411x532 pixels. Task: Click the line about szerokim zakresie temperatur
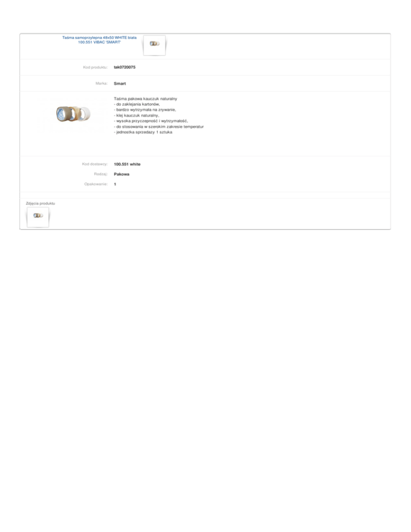(159, 126)
